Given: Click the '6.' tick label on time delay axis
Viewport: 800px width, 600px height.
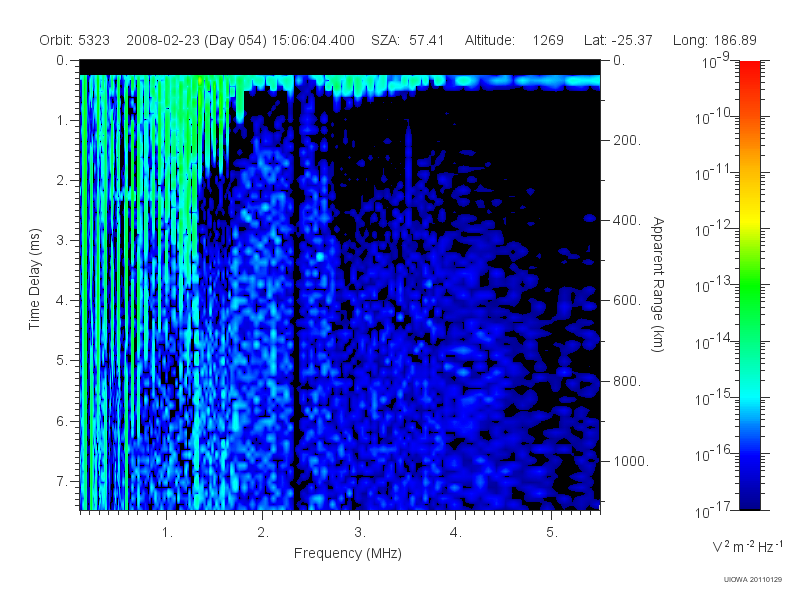Looking at the screenshot, I should tap(61, 421).
